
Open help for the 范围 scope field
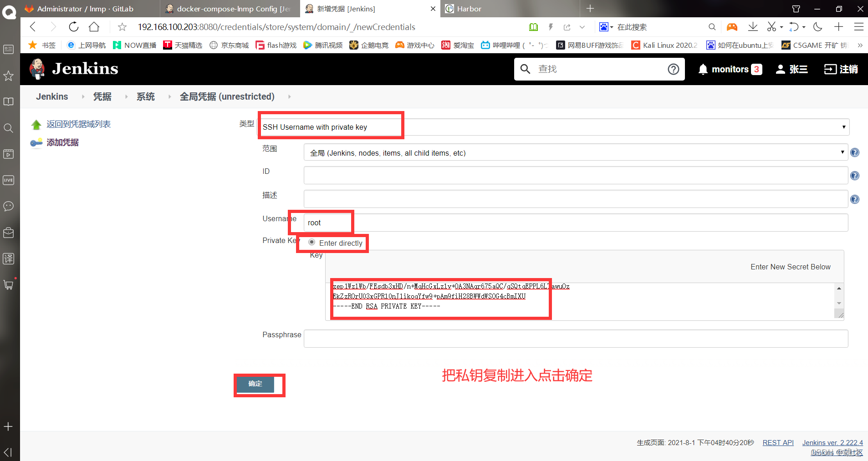click(x=855, y=152)
